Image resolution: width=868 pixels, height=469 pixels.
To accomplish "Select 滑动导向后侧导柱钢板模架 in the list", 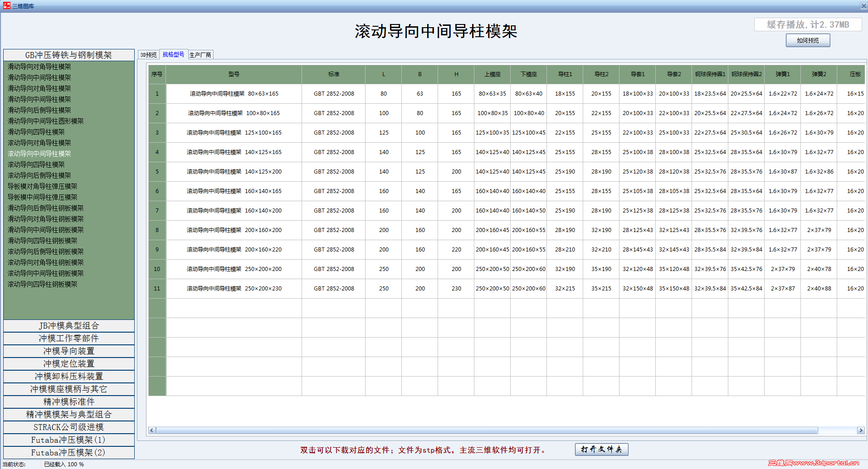I will (x=46, y=208).
